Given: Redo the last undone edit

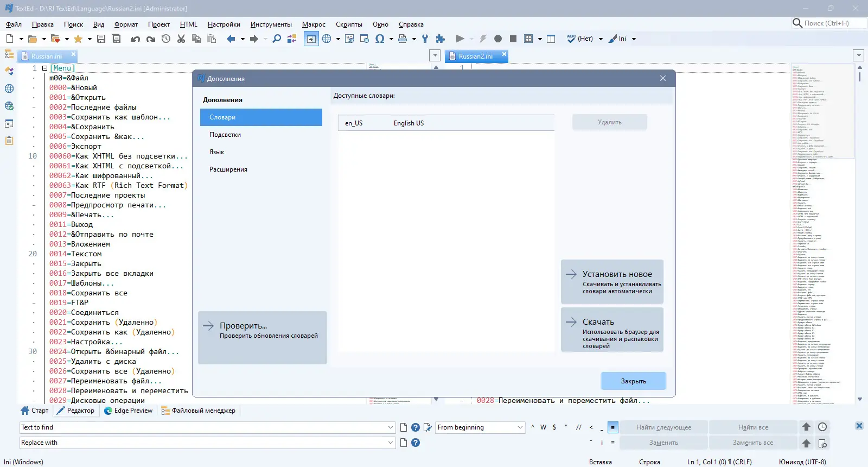Looking at the screenshot, I should pyautogui.click(x=151, y=39).
